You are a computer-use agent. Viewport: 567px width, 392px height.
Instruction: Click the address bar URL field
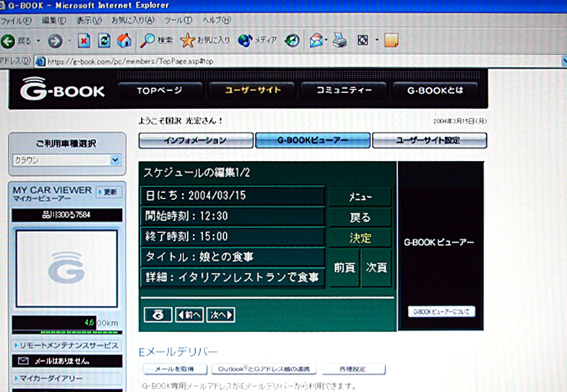298,61
